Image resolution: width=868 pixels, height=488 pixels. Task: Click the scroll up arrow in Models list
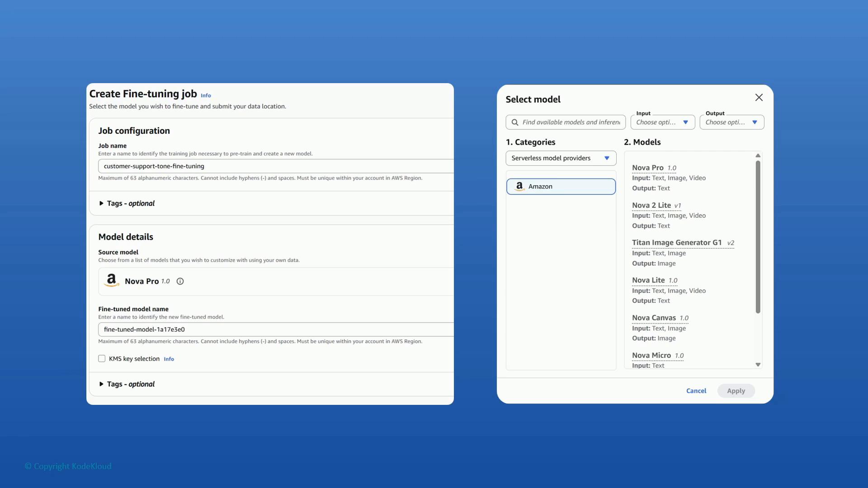point(758,156)
